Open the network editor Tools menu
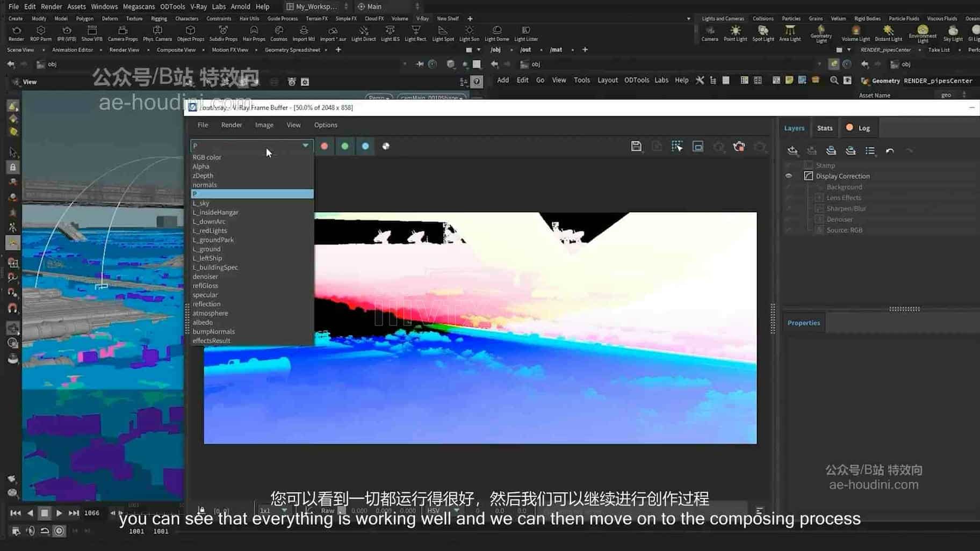This screenshot has height=551, width=980. point(582,80)
